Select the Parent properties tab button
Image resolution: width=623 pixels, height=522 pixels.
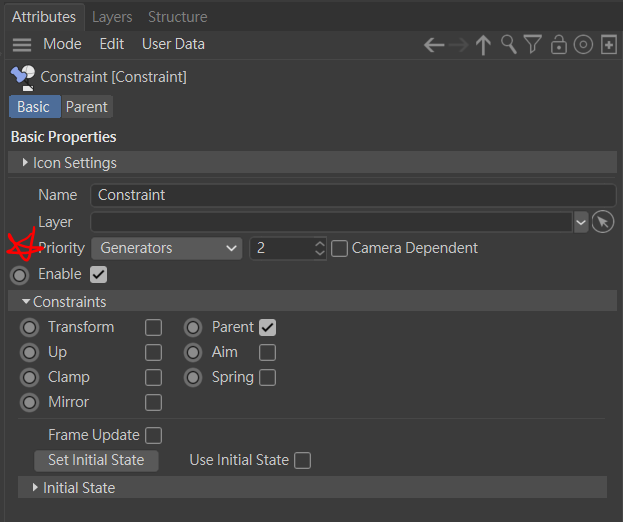click(x=87, y=107)
